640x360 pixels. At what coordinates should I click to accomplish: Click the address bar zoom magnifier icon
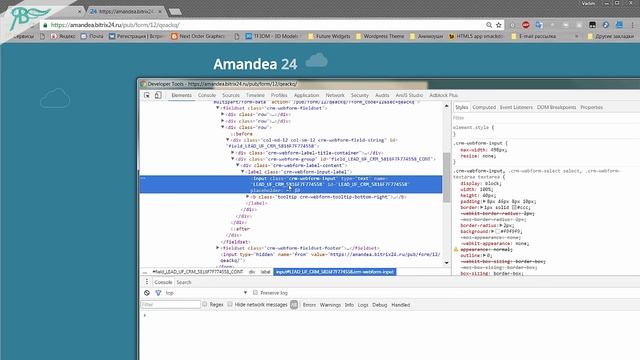tap(489, 25)
